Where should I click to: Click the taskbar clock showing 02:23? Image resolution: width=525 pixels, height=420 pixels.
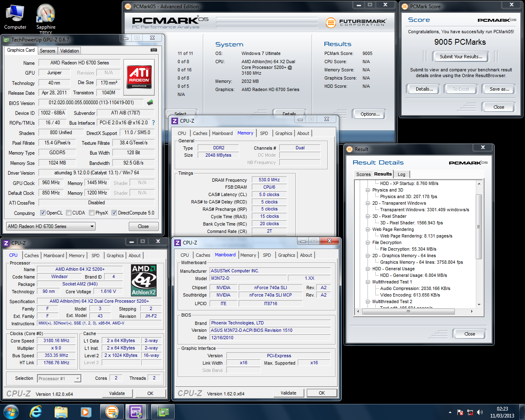pos(502,412)
